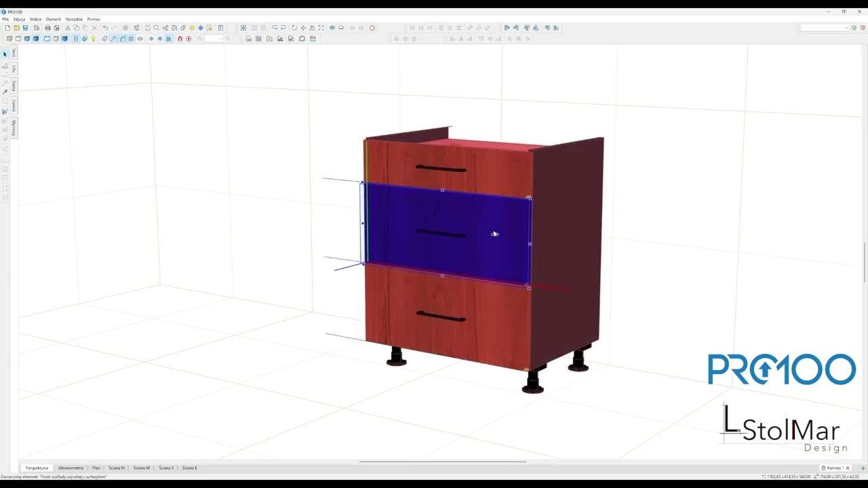Click the open folder icon
The image size is (868, 488).
click(x=16, y=28)
